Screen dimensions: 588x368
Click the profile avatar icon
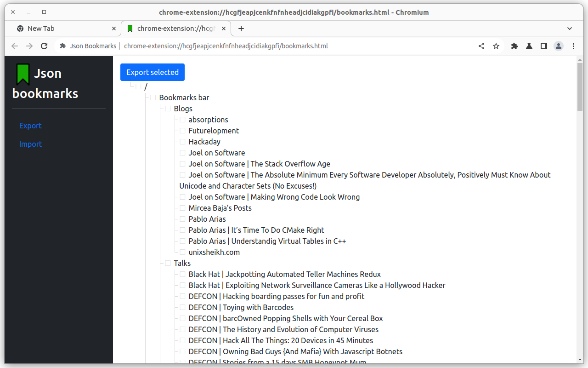[558, 46]
